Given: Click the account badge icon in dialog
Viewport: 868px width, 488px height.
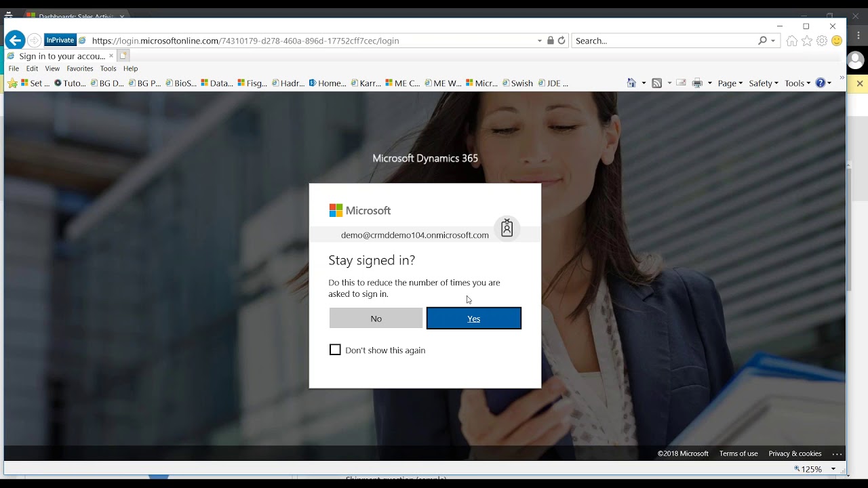Looking at the screenshot, I should [x=507, y=228].
